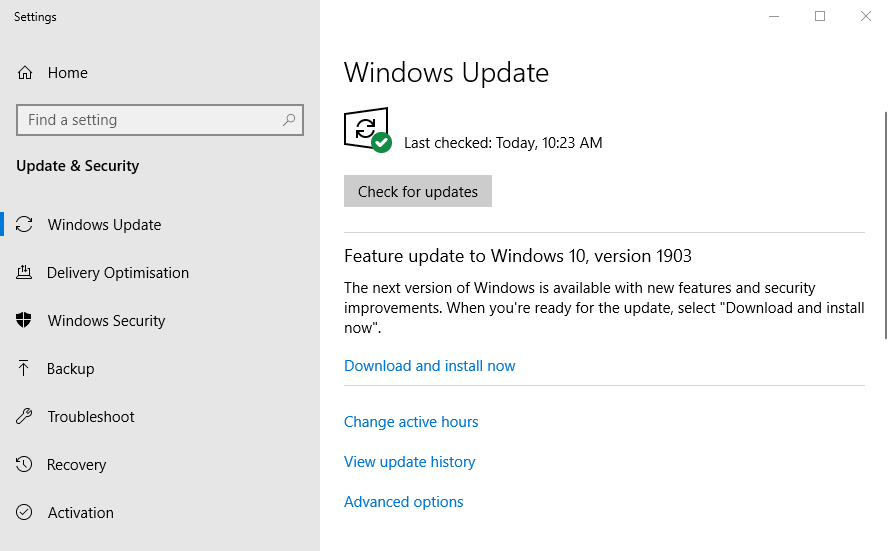The height and width of the screenshot is (551, 889).
Task: Click the Windows Update sync arrows sidebar icon
Action: pos(24,224)
